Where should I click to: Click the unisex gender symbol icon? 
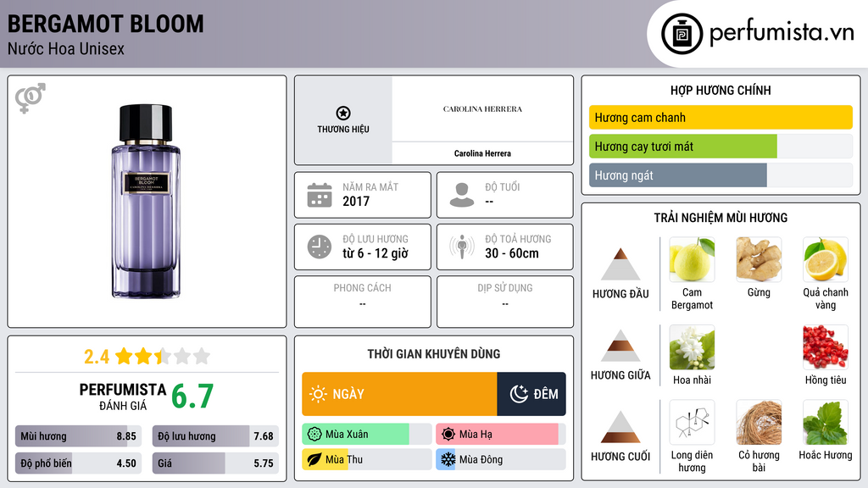[30, 99]
